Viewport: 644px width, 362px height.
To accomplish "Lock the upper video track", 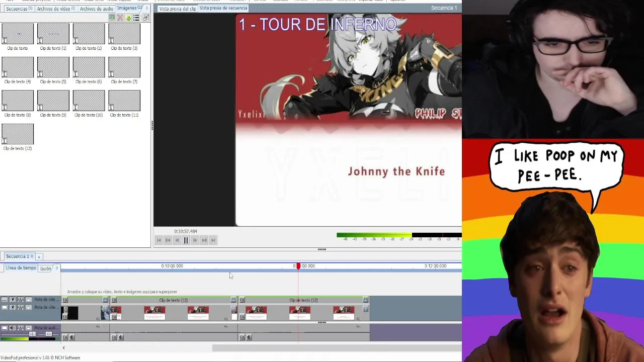I will [x=29, y=300].
